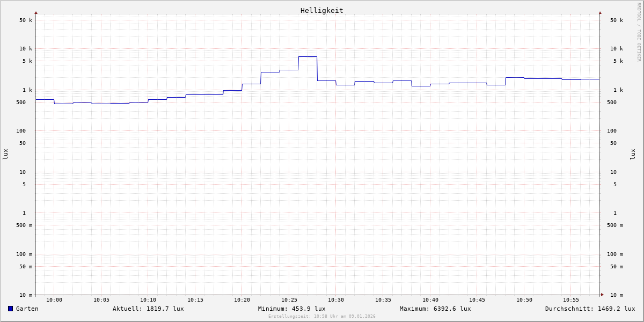Click the Erstellungszeit timestamp footer text

(322, 317)
